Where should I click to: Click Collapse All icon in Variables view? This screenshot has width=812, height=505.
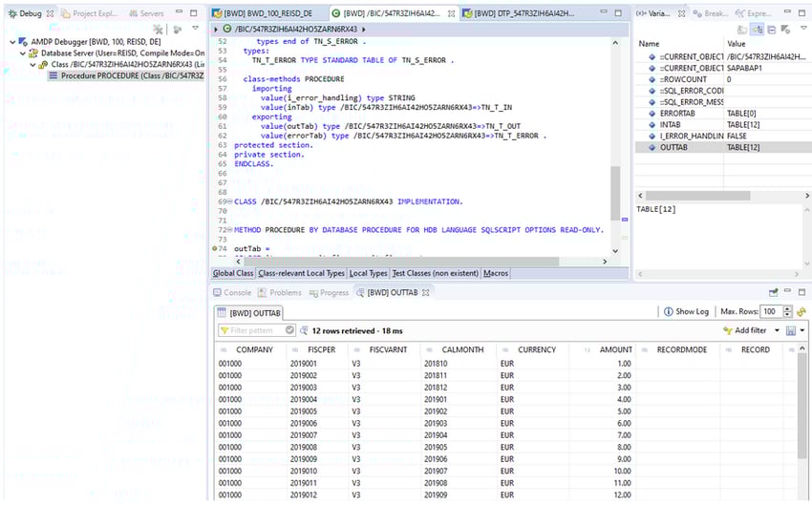pyautogui.click(x=772, y=30)
